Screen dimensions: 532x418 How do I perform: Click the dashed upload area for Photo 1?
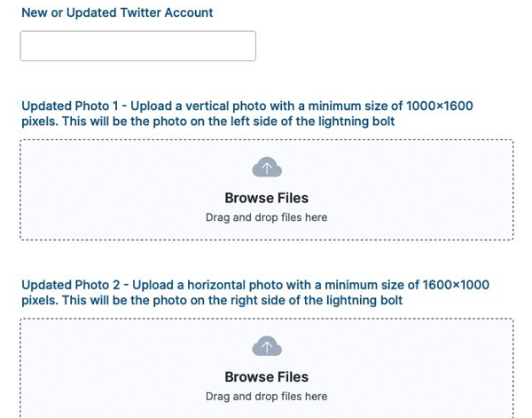[267, 190]
